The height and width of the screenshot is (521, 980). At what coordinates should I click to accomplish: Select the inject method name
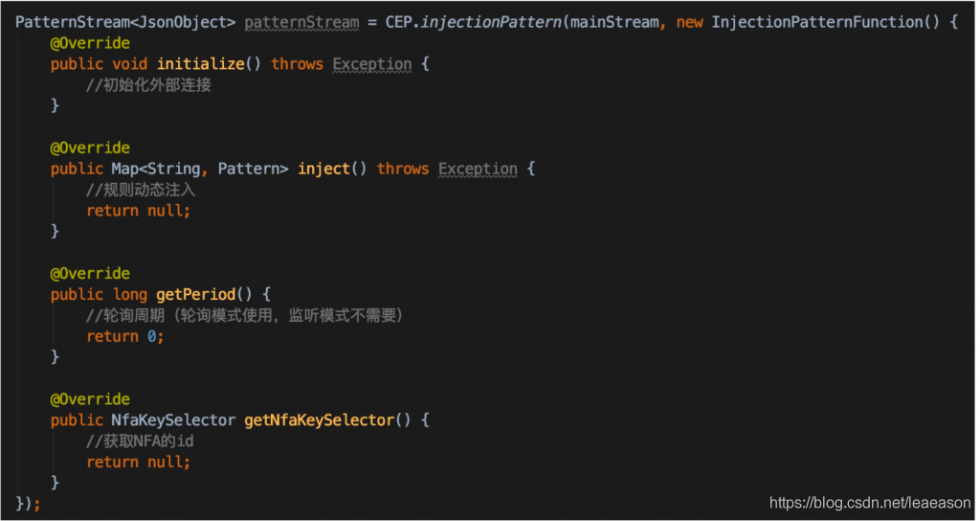(325, 169)
